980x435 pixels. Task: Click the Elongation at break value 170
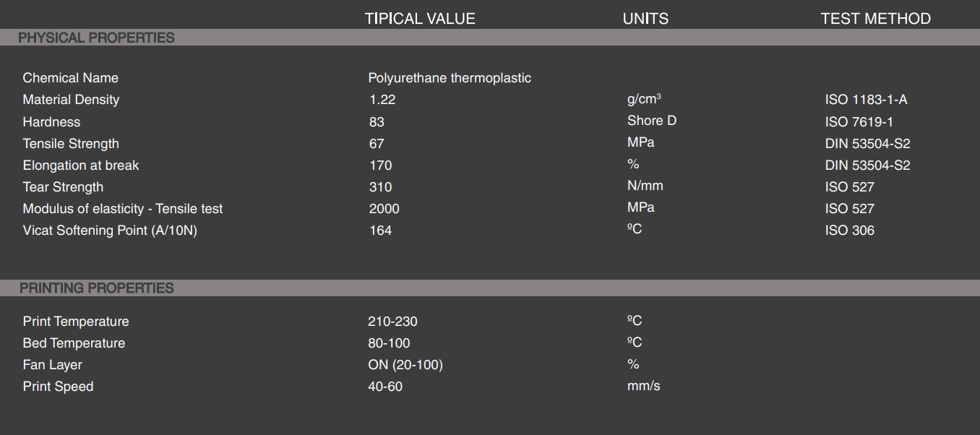pyautogui.click(x=381, y=165)
